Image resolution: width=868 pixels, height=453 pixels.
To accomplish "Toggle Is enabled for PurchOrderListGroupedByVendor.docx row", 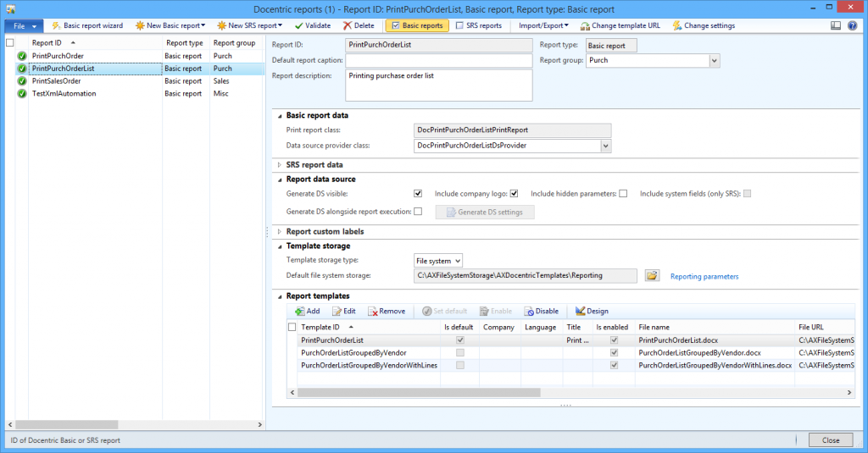I will [x=614, y=352].
